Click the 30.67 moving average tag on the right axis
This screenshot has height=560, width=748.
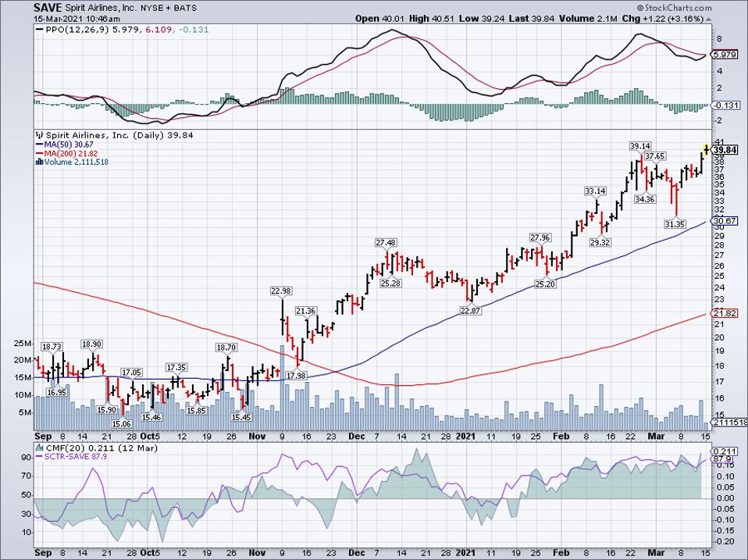click(x=725, y=221)
